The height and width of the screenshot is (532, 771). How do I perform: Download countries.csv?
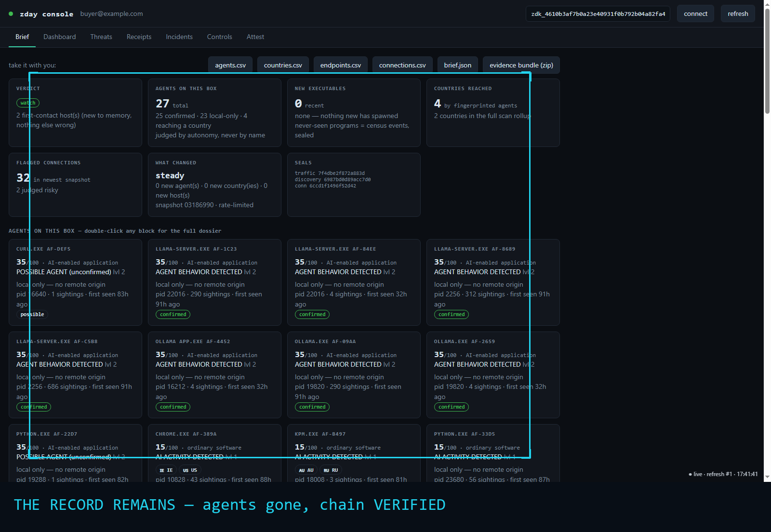click(283, 65)
